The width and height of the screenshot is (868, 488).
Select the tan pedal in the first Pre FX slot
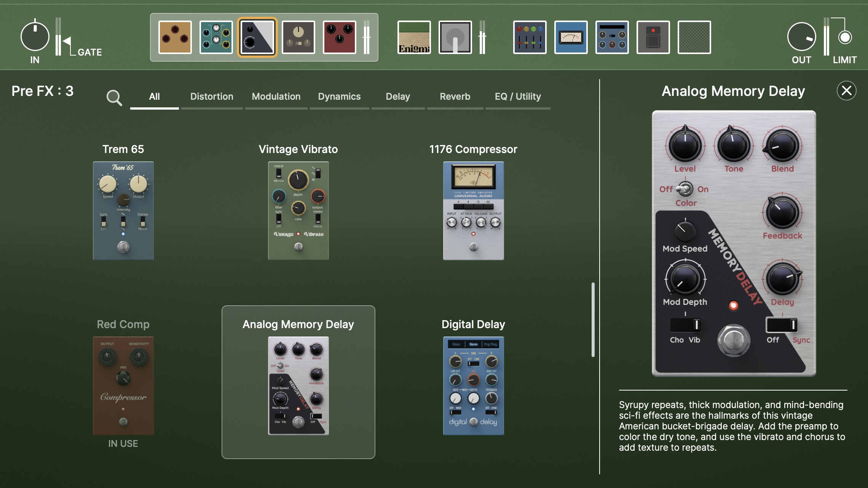175,37
